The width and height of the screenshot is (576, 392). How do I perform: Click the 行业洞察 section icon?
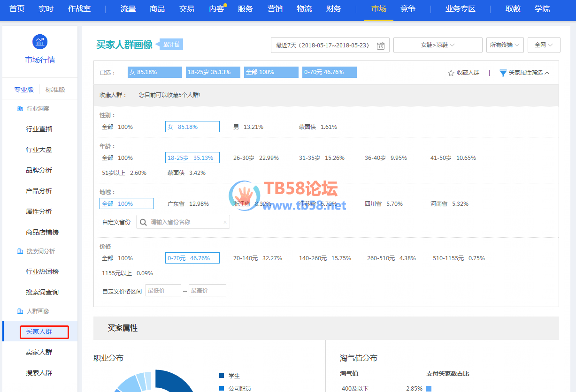(20, 109)
